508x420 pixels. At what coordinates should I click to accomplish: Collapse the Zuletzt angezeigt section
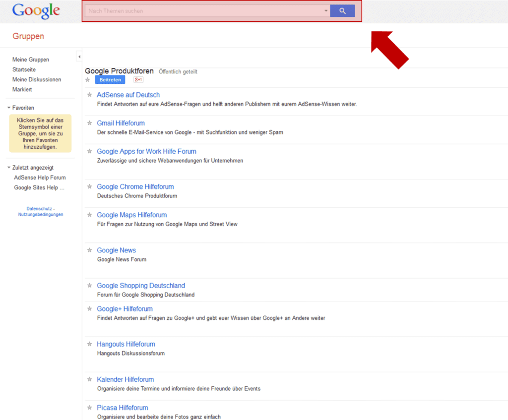[x=9, y=168]
